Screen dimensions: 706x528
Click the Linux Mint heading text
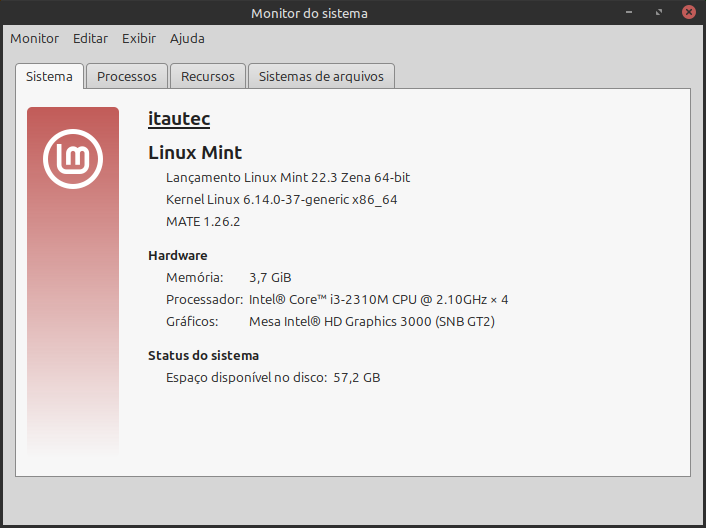pos(195,152)
